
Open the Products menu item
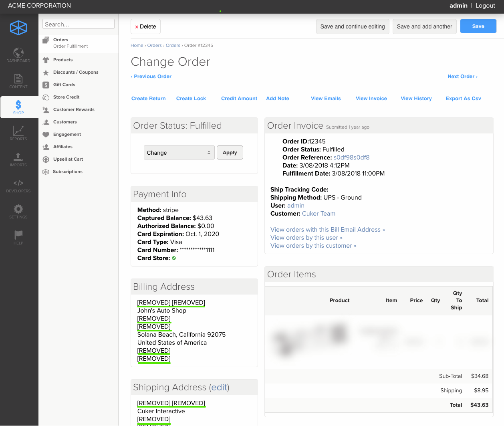[x=63, y=60]
